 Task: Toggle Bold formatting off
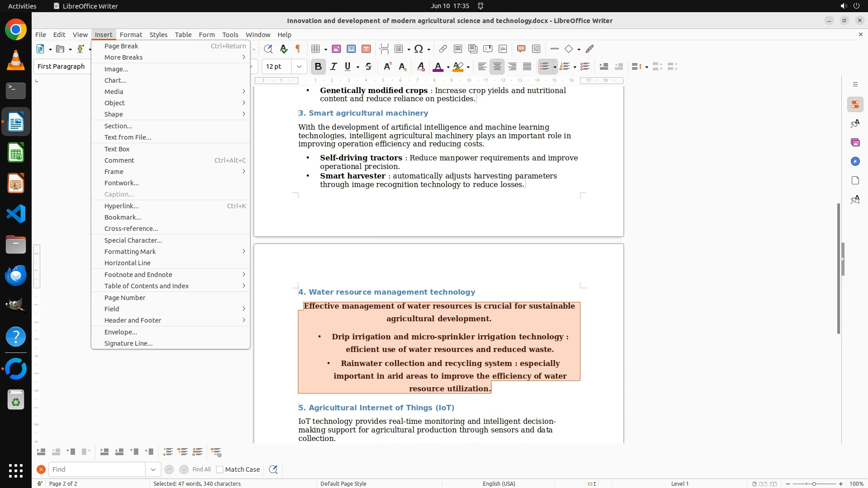(x=318, y=67)
